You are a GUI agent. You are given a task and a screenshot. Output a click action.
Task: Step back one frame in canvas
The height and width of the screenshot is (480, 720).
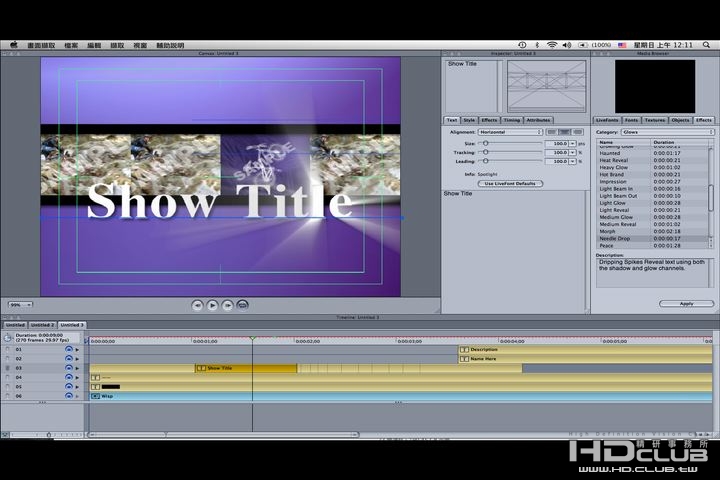point(197,305)
